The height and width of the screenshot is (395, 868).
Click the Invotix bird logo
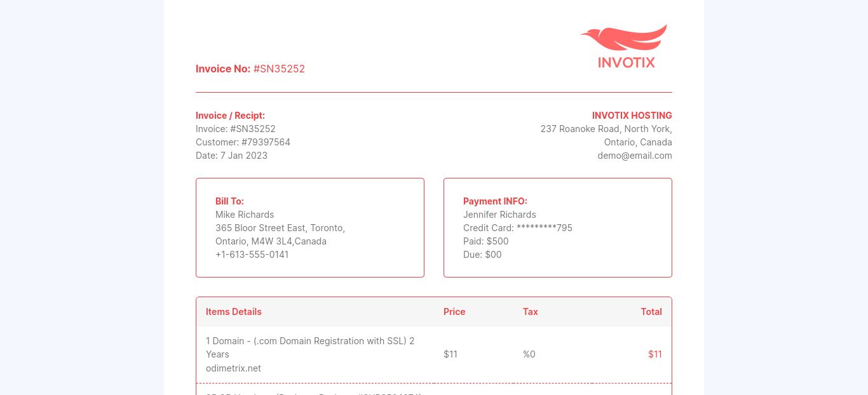[x=623, y=38]
